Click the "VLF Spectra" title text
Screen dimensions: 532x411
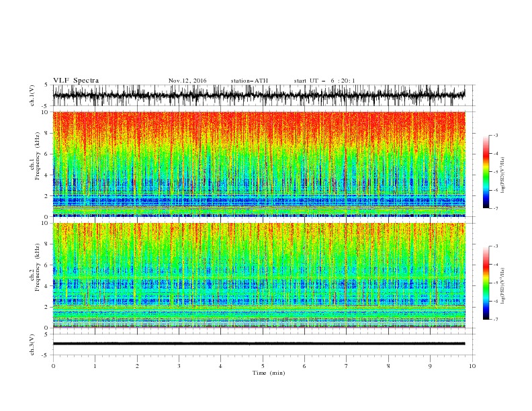click(x=76, y=81)
